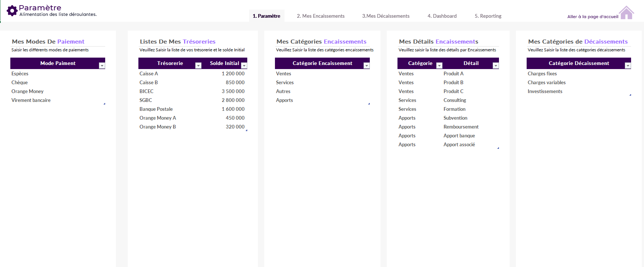The image size is (644, 267).
Task: Select the 'Charges variables' cell
Action: 579,82
